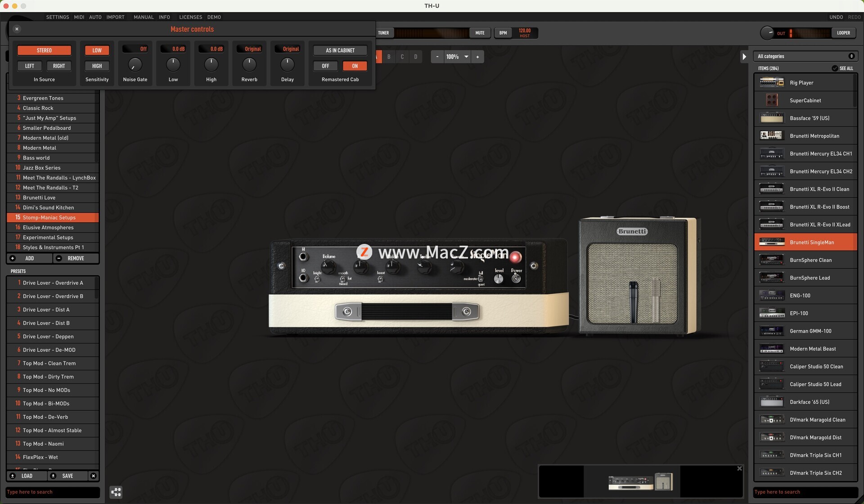Click the LOAD preset button
The width and height of the screenshot is (864, 504).
coord(27,476)
